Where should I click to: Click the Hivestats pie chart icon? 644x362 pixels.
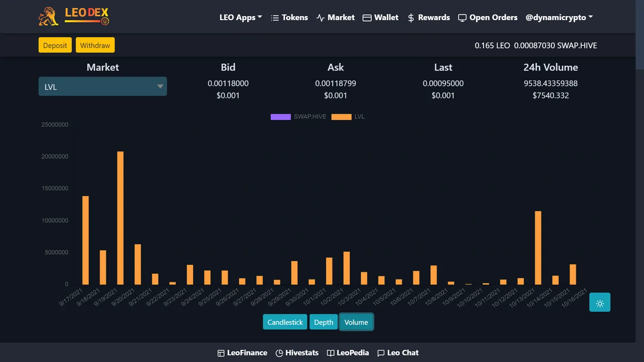click(x=279, y=353)
